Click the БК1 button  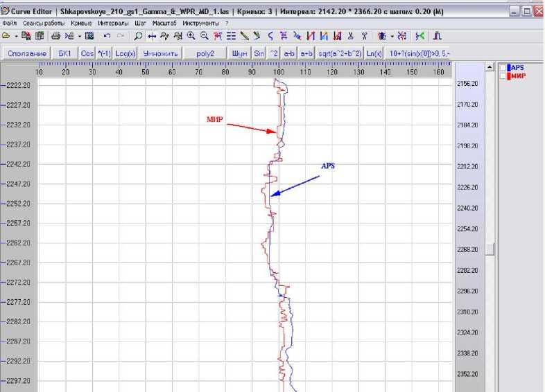click(64, 53)
